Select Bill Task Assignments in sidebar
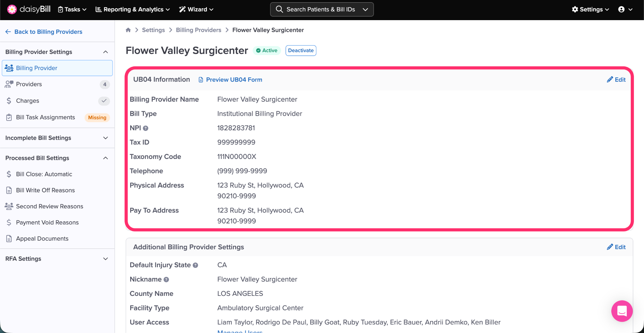 click(46, 117)
